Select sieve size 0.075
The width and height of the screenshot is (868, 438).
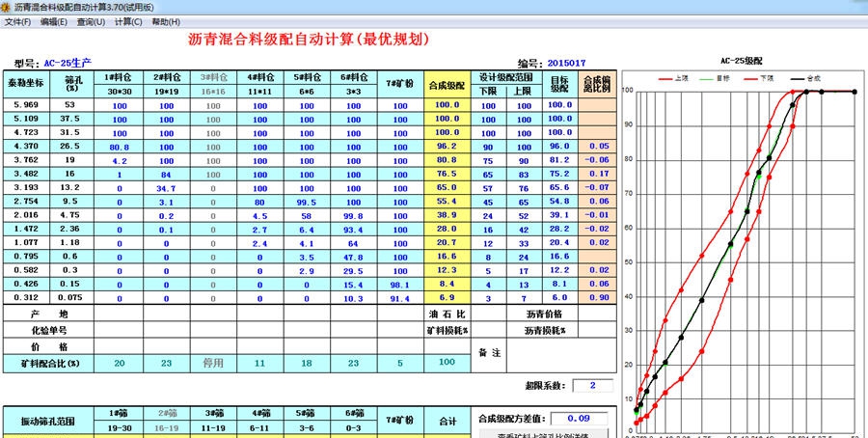pyautogui.click(x=70, y=298)
